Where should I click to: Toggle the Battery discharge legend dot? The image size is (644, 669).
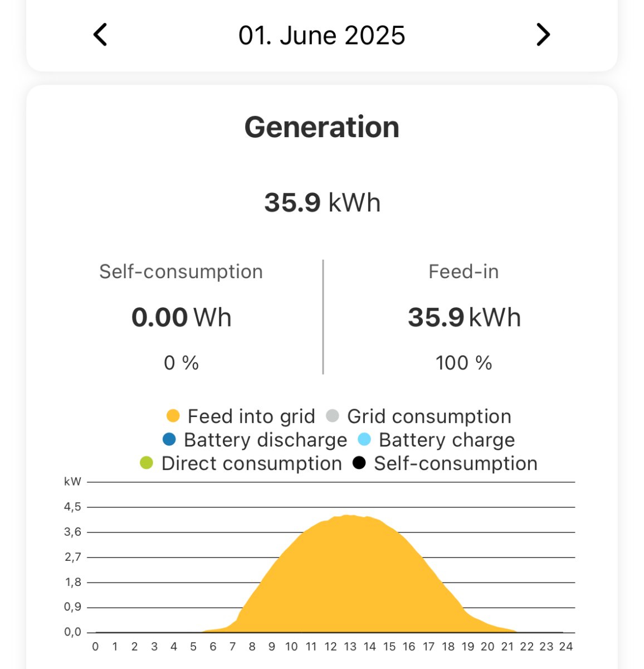pyautogui.click(x=169, y=440)
